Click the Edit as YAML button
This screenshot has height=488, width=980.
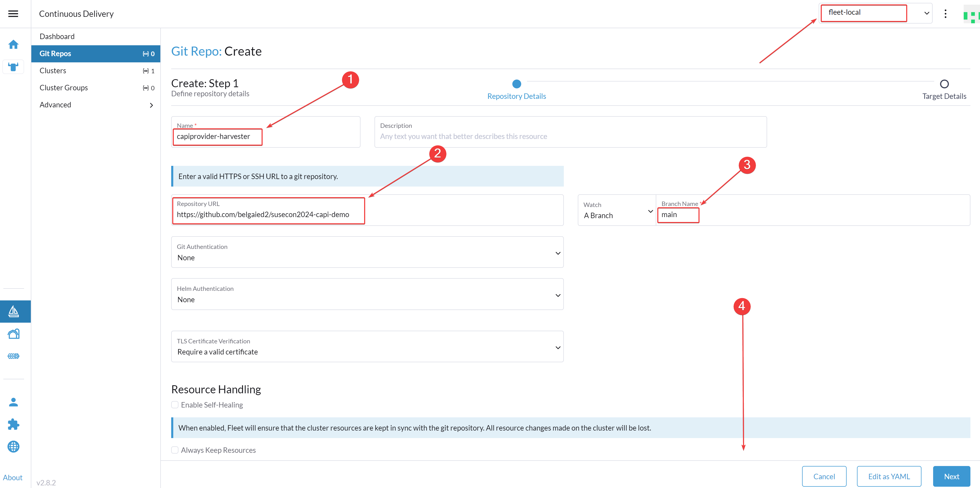tap(888, 476)
